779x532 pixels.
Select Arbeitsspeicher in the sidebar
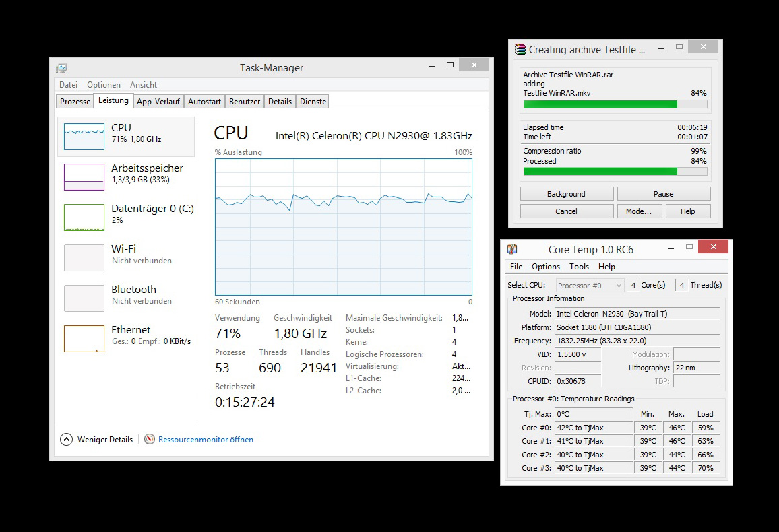pyautogui.click(x=126, y=176)
